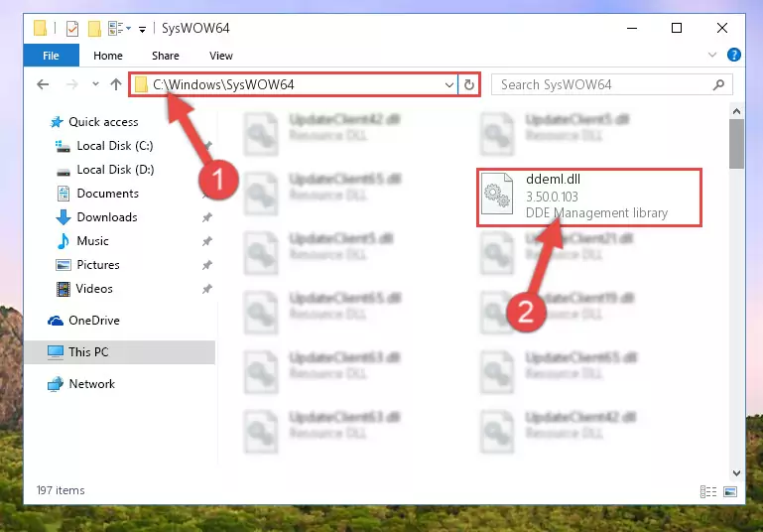Screen dimensions: 763x532
Task: Open the quick access view options dropdown icon
Action: [x=119, y=28]
